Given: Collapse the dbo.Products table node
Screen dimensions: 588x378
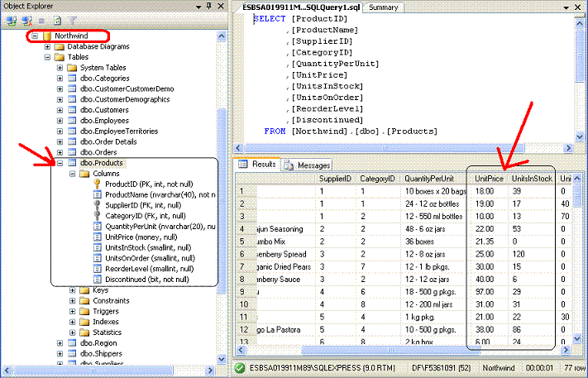Looking at the screenshot, I should click(60, 163).
